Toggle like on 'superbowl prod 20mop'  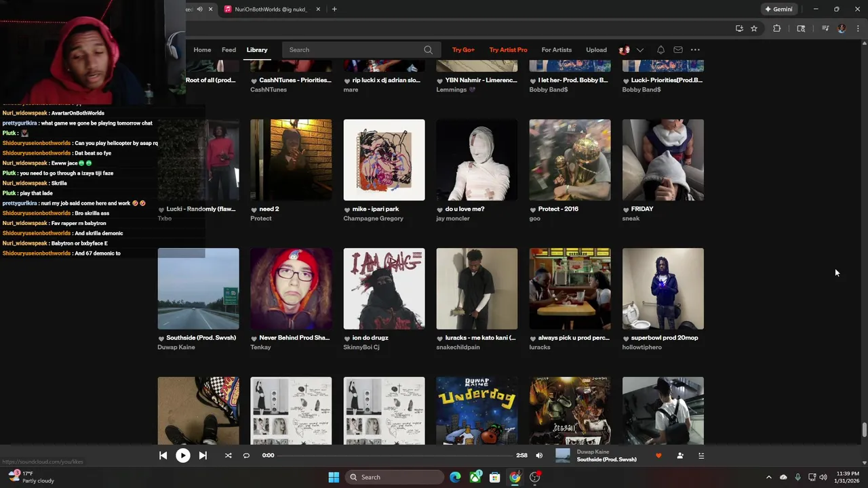tap(626, 338)
